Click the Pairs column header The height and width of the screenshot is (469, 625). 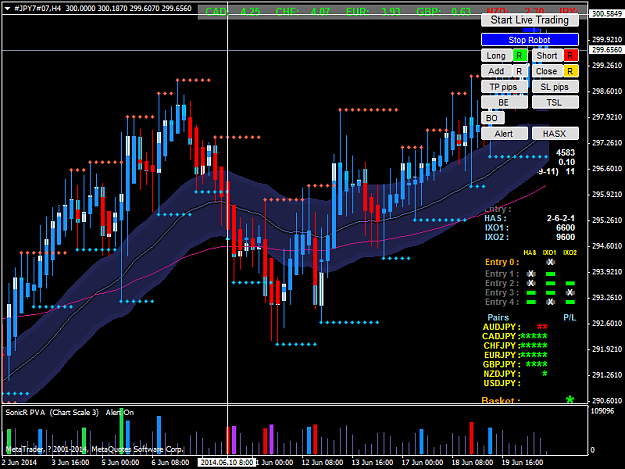point(498,318)
